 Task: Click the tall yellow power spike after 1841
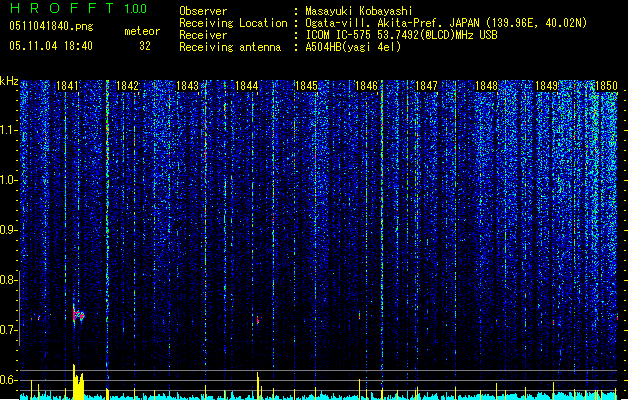[x=78, y=381]
